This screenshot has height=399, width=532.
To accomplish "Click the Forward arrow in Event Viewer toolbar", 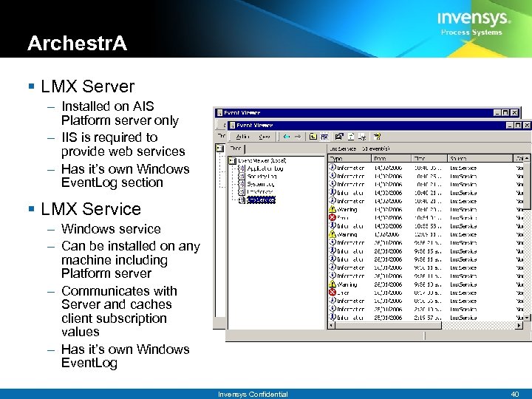I will pos(298,137).
